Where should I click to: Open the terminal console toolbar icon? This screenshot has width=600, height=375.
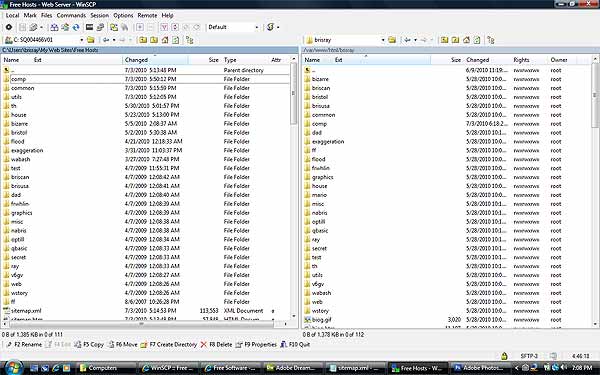[90, 27]
